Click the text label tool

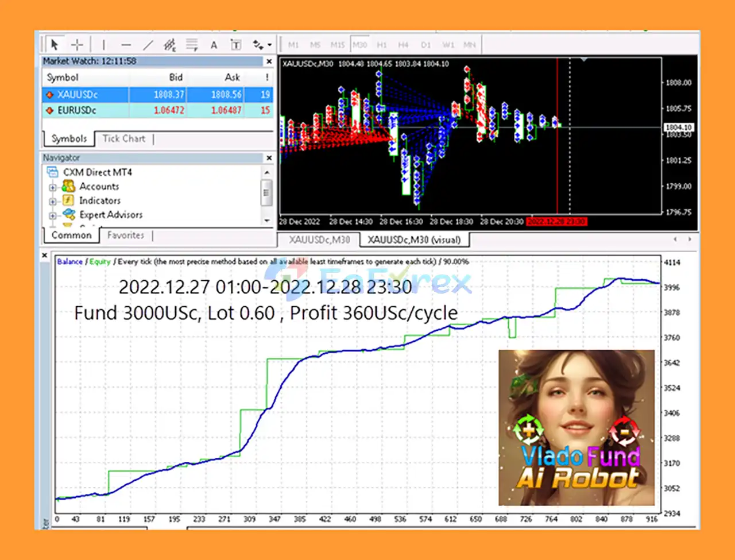pos(235,45)
